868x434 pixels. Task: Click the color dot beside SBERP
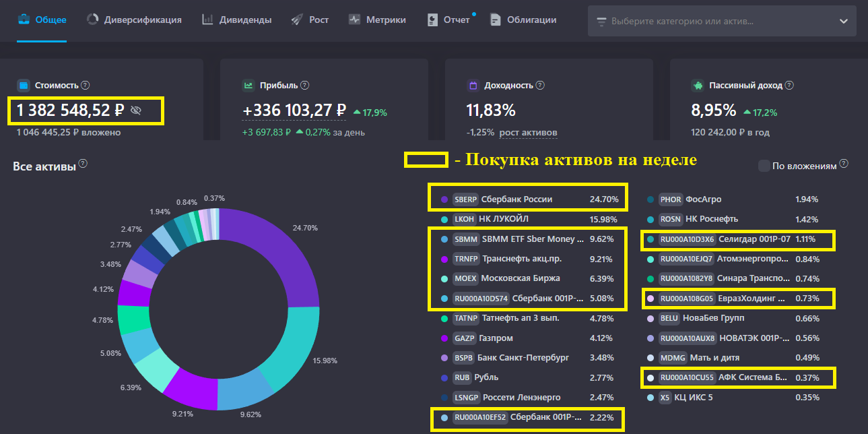coord(443,199)
